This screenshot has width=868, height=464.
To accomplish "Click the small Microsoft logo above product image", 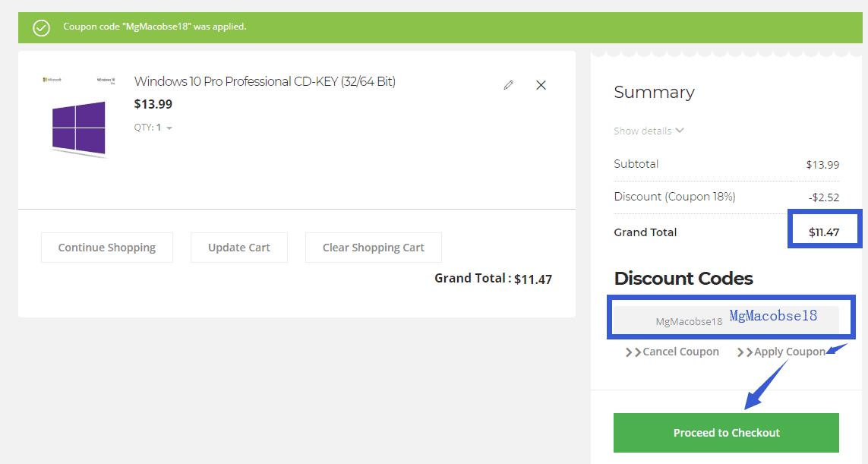I will click(x=52, y=79).
